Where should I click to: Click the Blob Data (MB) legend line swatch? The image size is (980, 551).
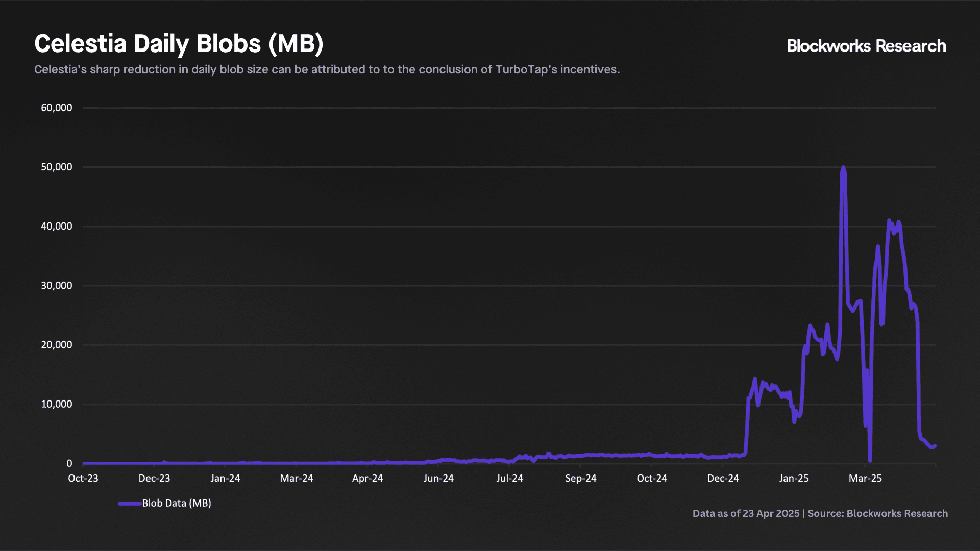pyautogui.click(x=130, y=504)
